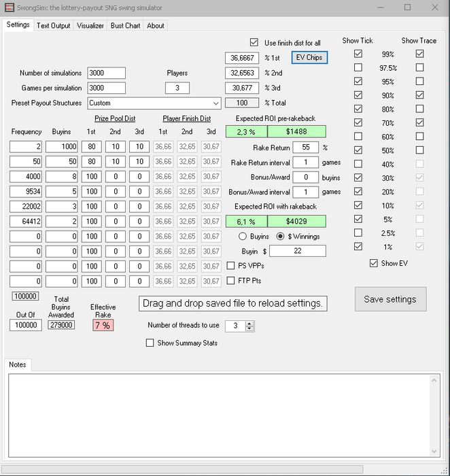Select the $ Winnings radio button

tap(280, 236)
